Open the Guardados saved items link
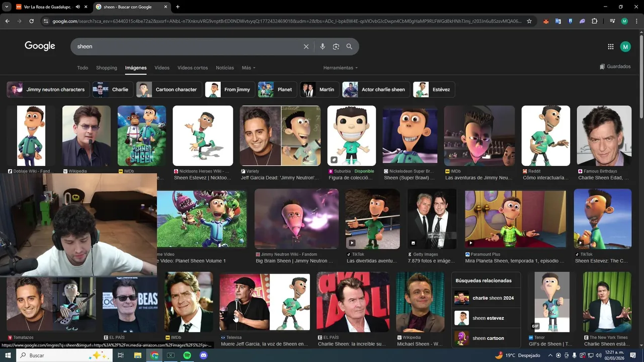The height and width of the screenshot is (362, 644). (615, 67)
